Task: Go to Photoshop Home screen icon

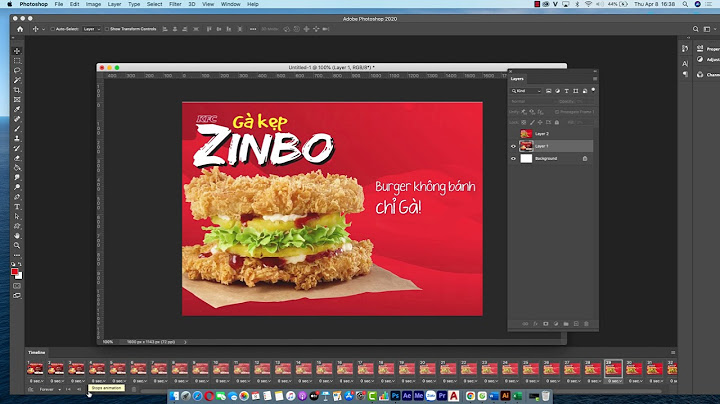Action: point(20,29)
